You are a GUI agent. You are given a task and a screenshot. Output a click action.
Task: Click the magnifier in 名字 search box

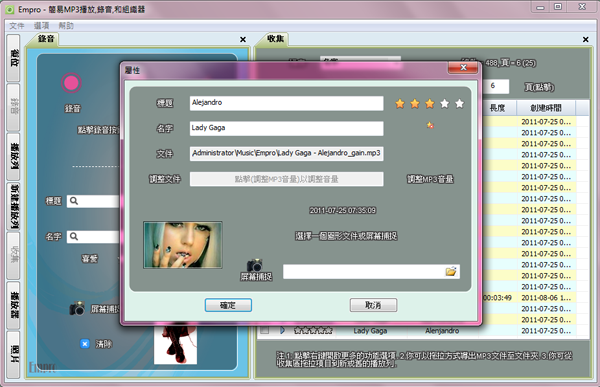point(74,236)
